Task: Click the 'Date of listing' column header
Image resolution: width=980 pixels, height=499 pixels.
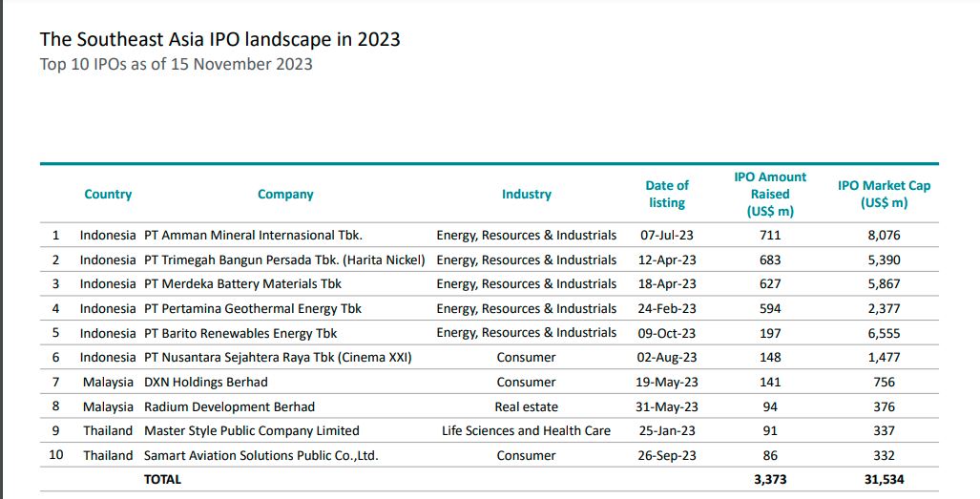Action: 667,194
